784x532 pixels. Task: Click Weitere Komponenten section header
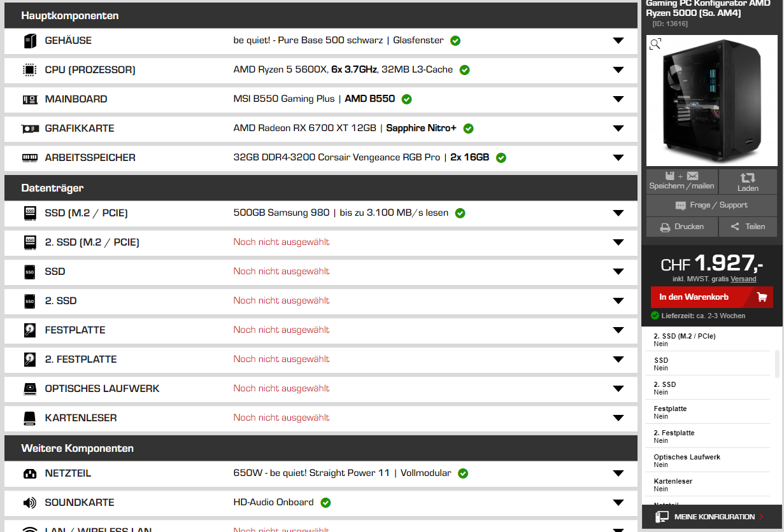[x=321, y=448]
